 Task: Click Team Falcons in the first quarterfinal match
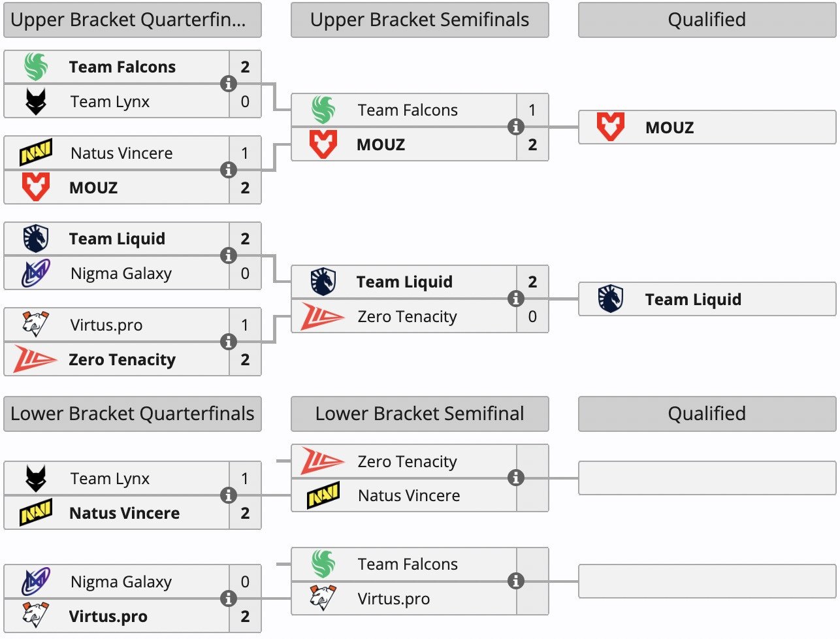122,67
